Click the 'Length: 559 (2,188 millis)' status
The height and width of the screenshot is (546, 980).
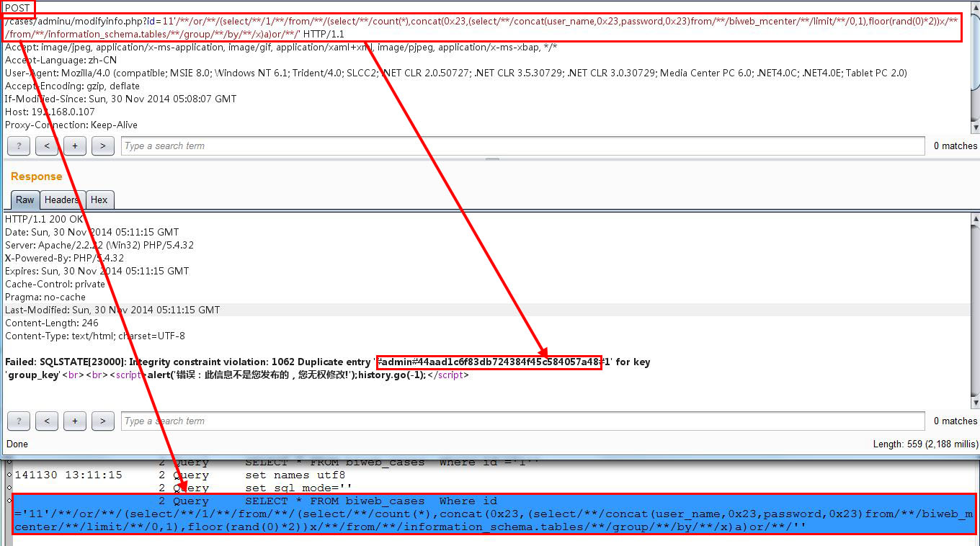[x=925, y=444]
